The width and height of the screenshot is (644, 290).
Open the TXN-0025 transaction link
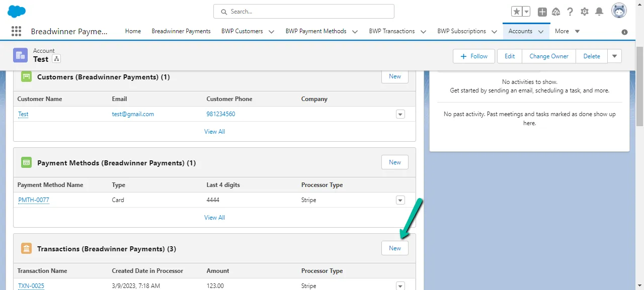tap(31, 286)
